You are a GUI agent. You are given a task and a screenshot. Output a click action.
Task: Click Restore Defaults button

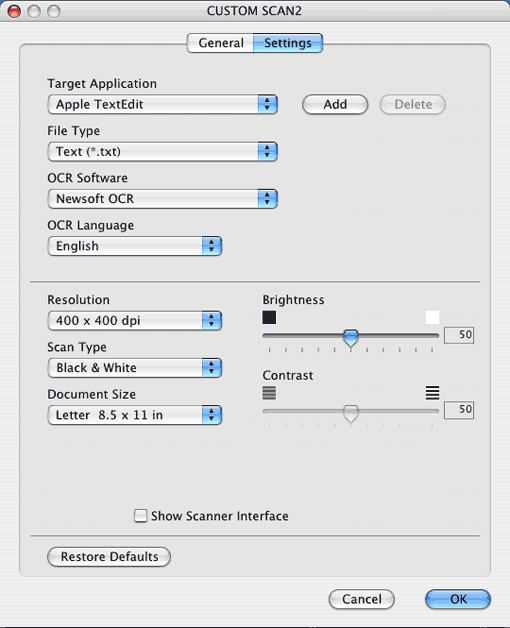coord(109,557)
